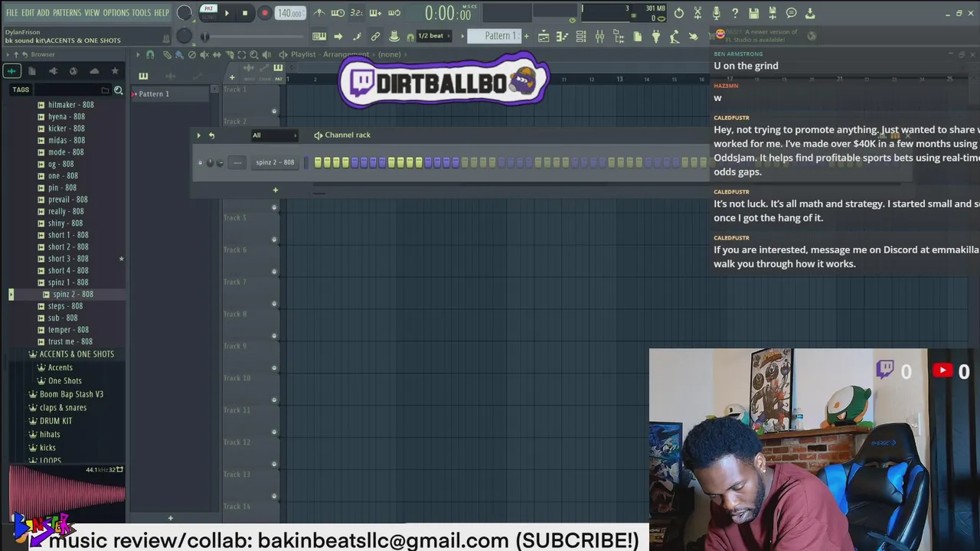
Task: Open help with question mark icon
Action: (x=735, y=13)
